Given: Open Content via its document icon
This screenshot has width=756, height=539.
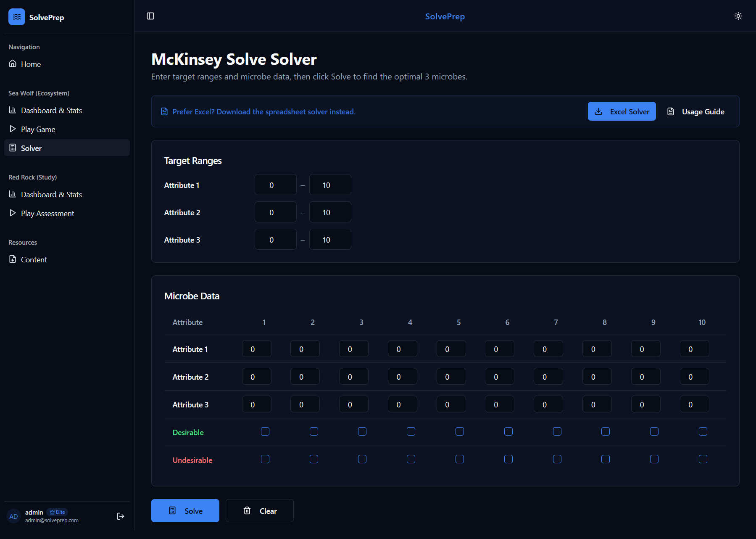Looking at the screenshot, I should pos(13,259).
